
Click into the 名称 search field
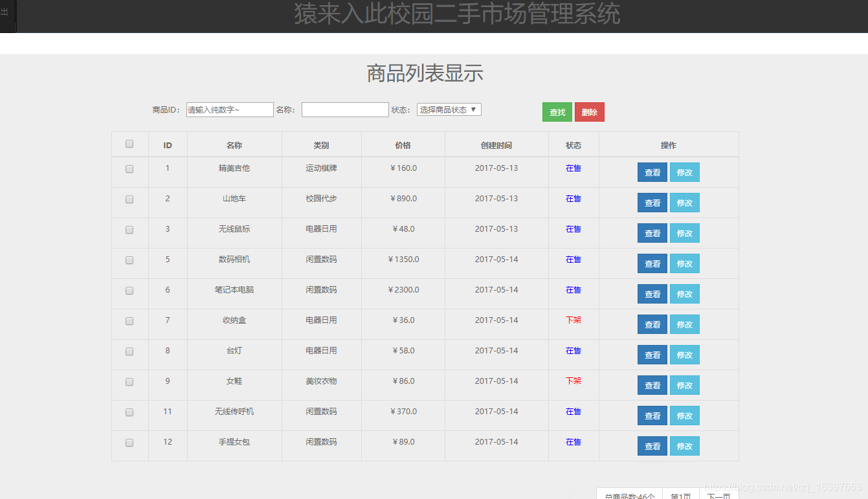coord(345,110)
